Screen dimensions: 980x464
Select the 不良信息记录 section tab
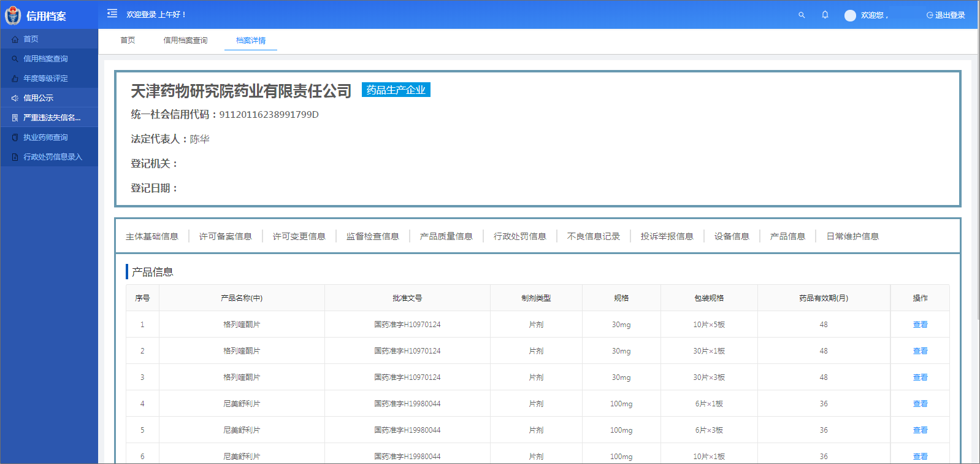point(594,236)
